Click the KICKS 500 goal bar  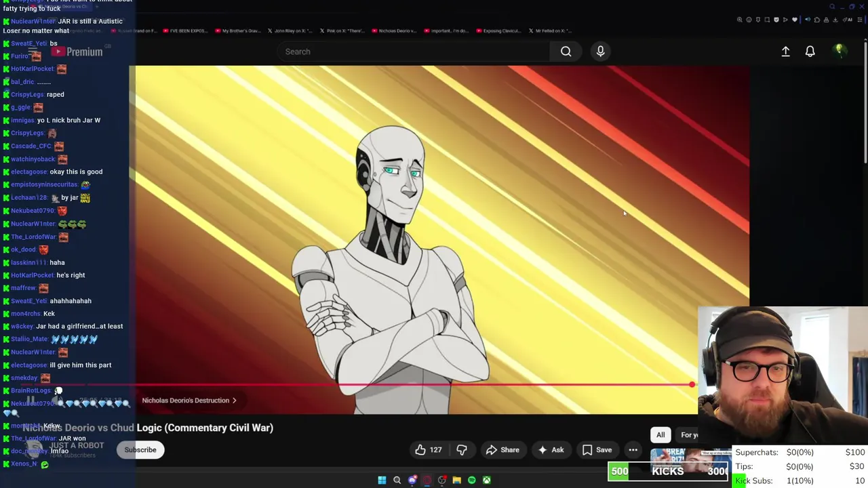[669, 472]
